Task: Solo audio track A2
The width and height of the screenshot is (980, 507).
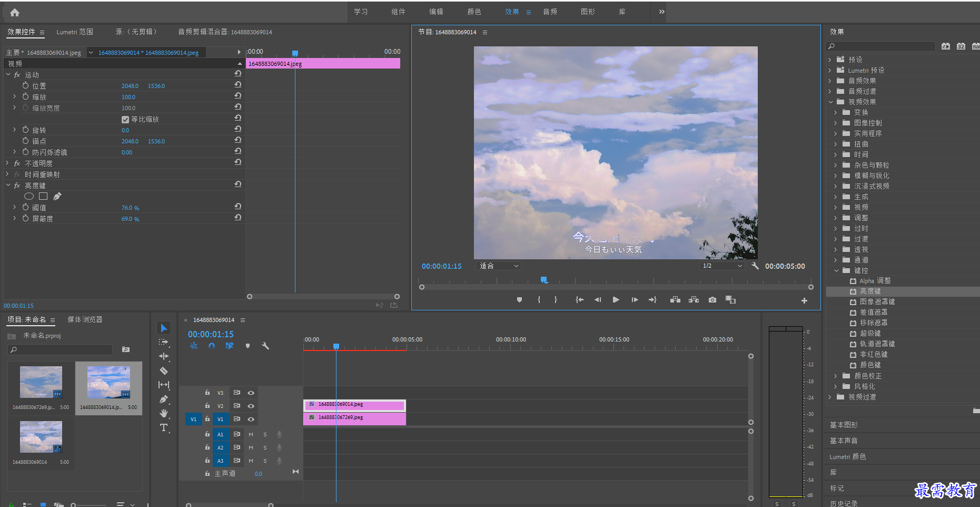Action: click(265, 448)
